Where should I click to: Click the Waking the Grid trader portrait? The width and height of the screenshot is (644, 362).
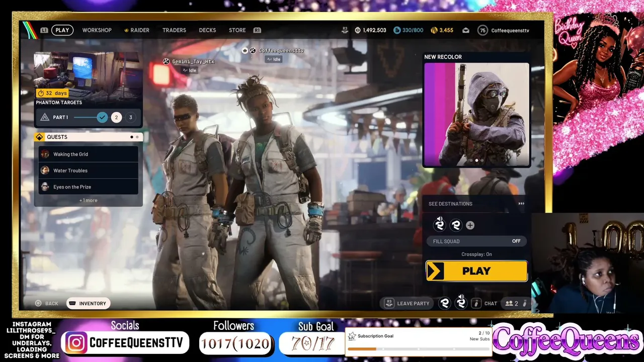coord(45,154)
